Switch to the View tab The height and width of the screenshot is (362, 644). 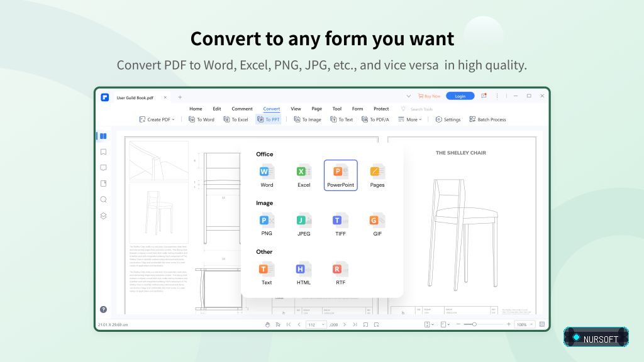click(296, 109)
